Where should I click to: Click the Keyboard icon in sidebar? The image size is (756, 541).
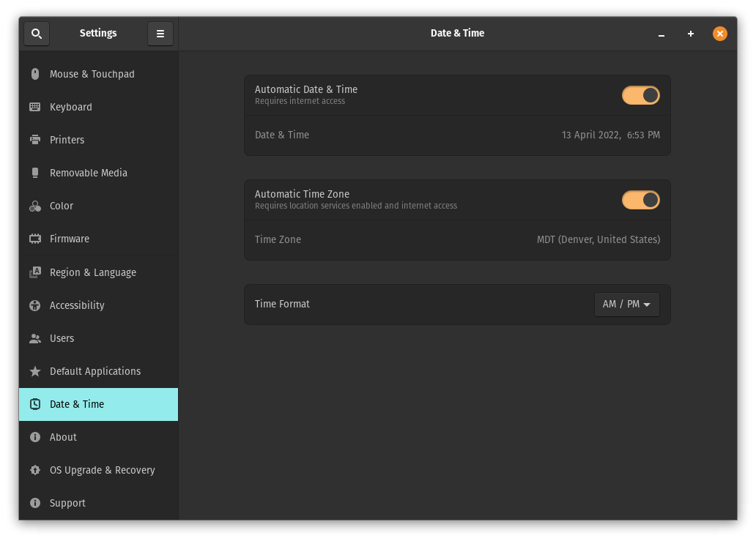click(35, 107)
